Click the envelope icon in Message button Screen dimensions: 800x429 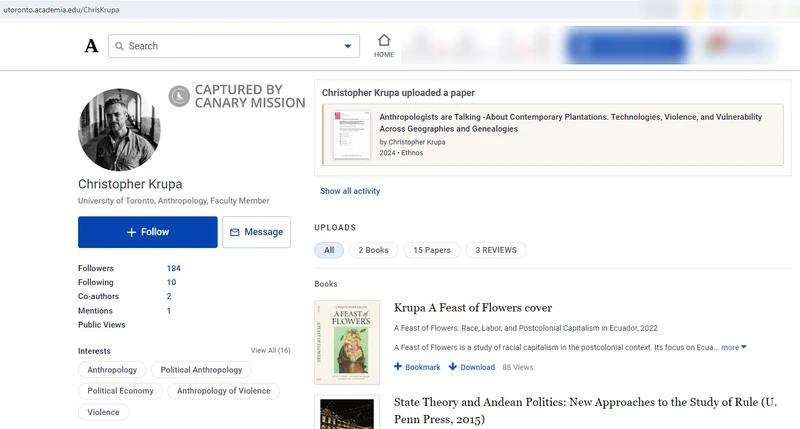tap(234, 232)
